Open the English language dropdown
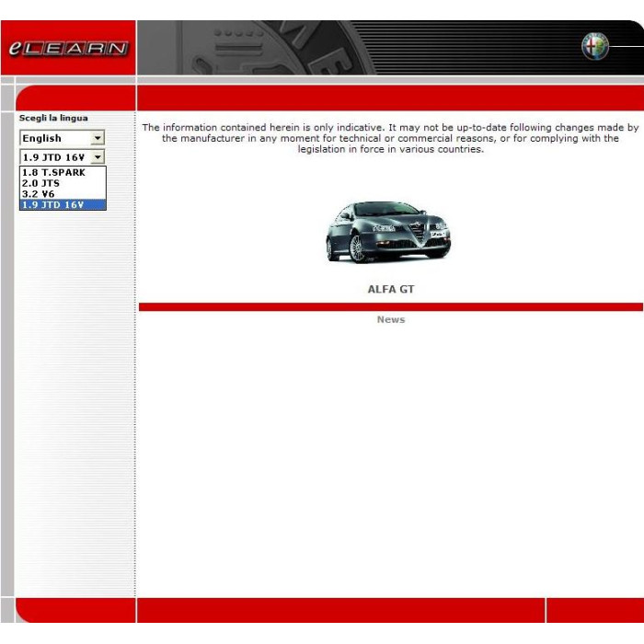This screenshot has height=644, width=644. click(62, 138)
